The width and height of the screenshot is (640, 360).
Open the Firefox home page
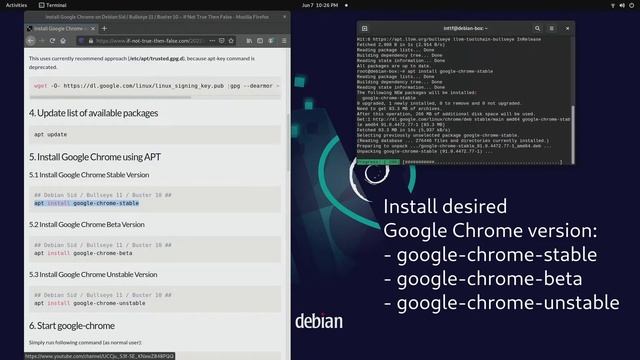click(63, 41)
